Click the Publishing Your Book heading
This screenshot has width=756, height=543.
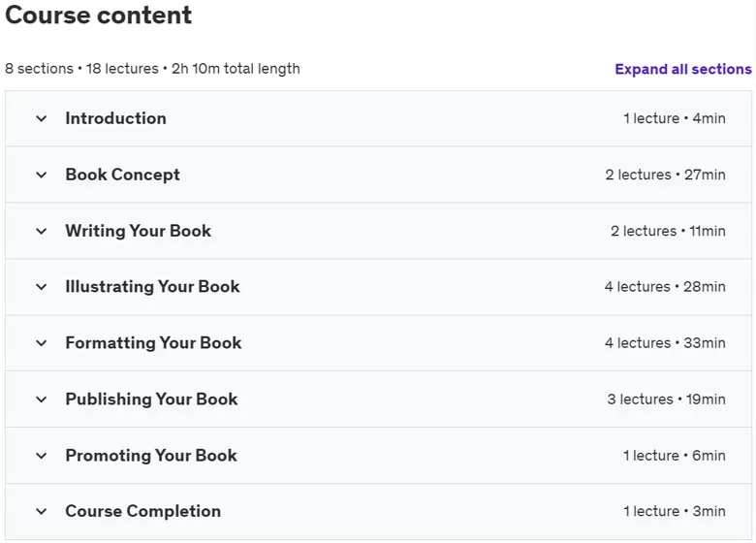[151, 399]
